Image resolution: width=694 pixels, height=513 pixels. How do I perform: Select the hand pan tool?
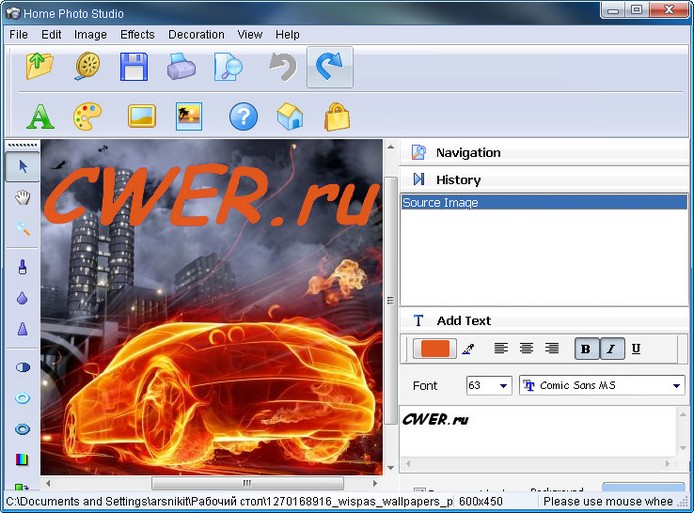click(x=22, y=198)
